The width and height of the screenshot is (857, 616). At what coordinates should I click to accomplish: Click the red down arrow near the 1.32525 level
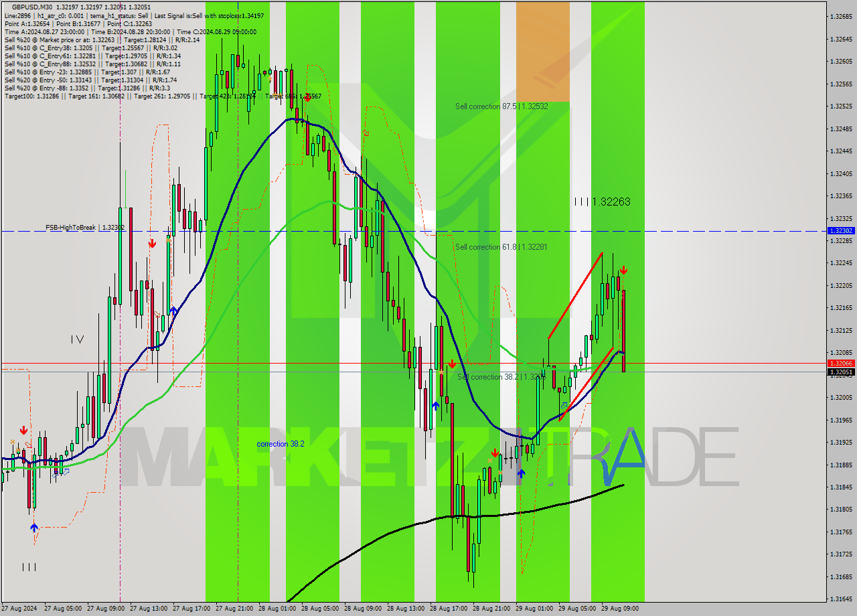(x=307, y=98)
